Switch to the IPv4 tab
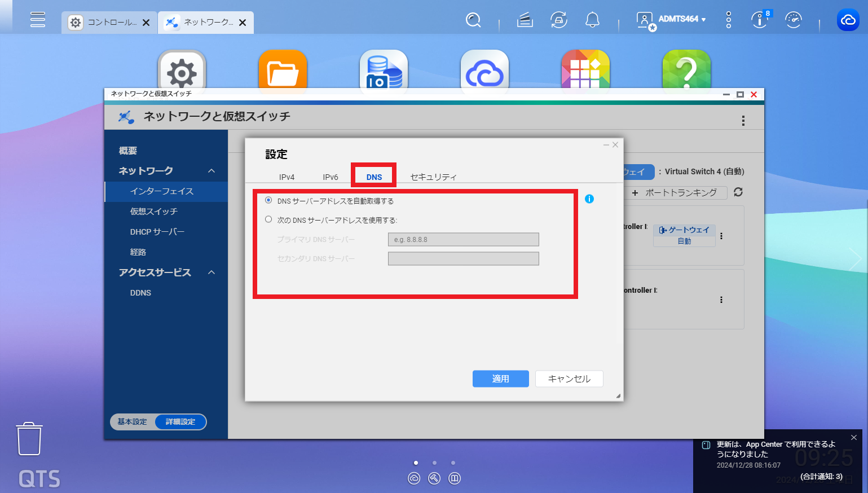868x493 pixels. pyautogui.click(x=287, y=177)
